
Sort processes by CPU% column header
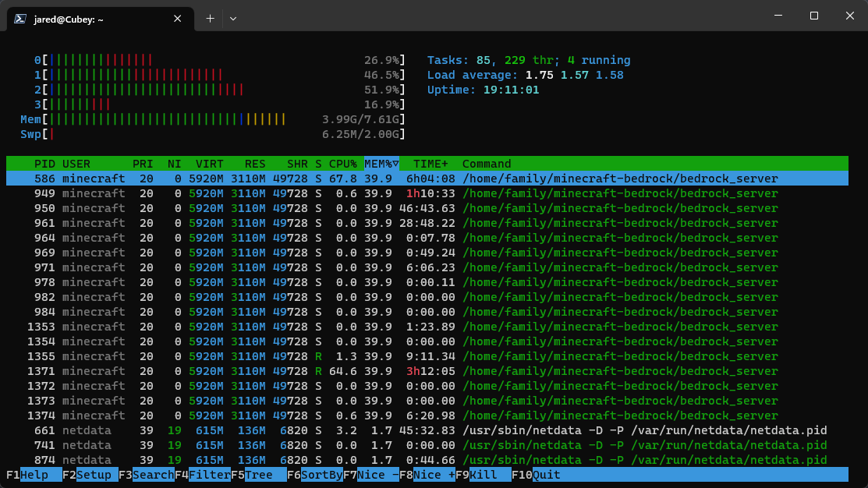pos(342,164)
